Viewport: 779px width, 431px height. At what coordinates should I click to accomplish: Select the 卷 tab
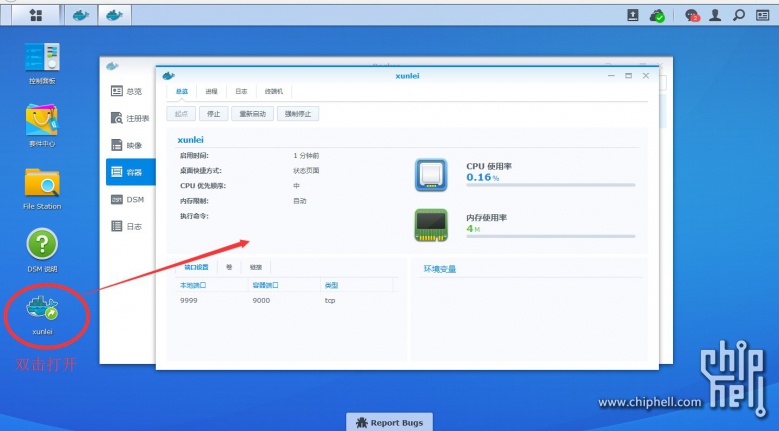pyautogui.click(x=229, y=267)
